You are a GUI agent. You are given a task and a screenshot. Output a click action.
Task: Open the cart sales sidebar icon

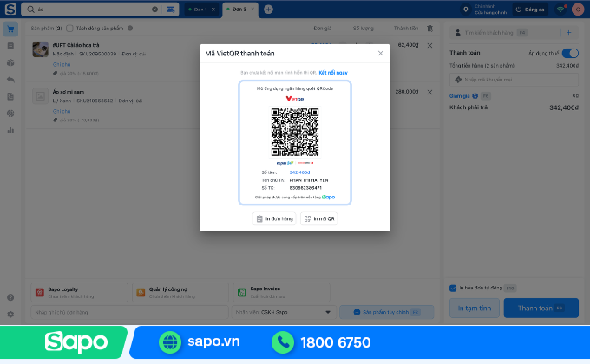pos(10,29)
